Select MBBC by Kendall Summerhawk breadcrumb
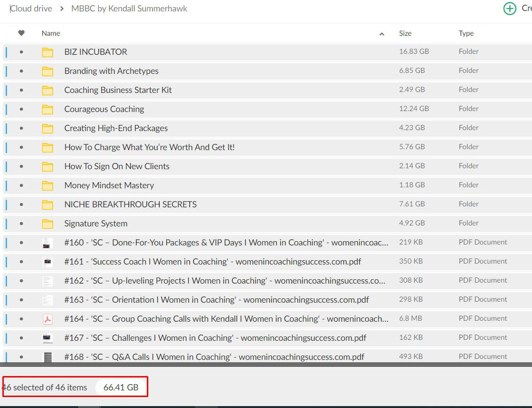 (129, 9)
